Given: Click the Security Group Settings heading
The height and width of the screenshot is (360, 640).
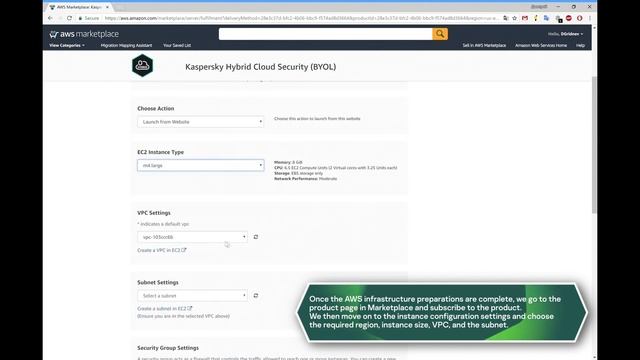Looking at the screenshot, I should (x=168, y=348).
